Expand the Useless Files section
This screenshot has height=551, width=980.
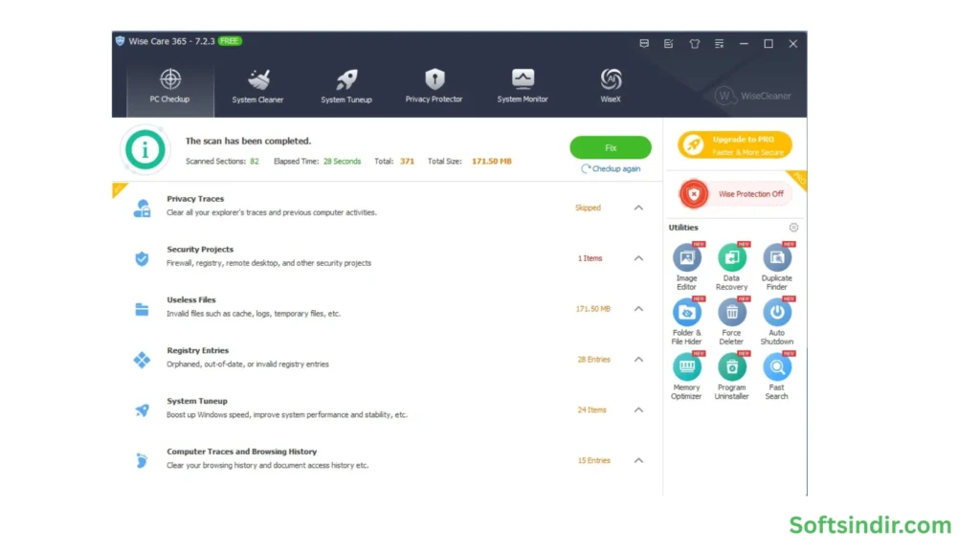tap(638, 309)
